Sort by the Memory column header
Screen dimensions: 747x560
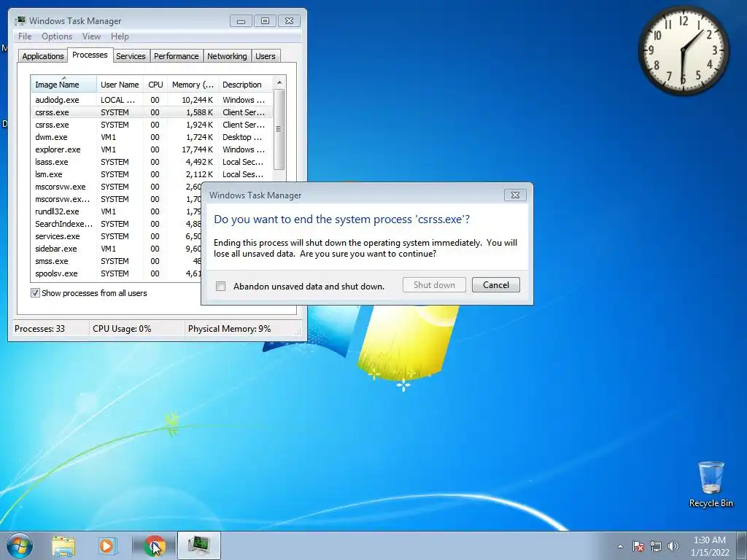[x=193, y=85]
